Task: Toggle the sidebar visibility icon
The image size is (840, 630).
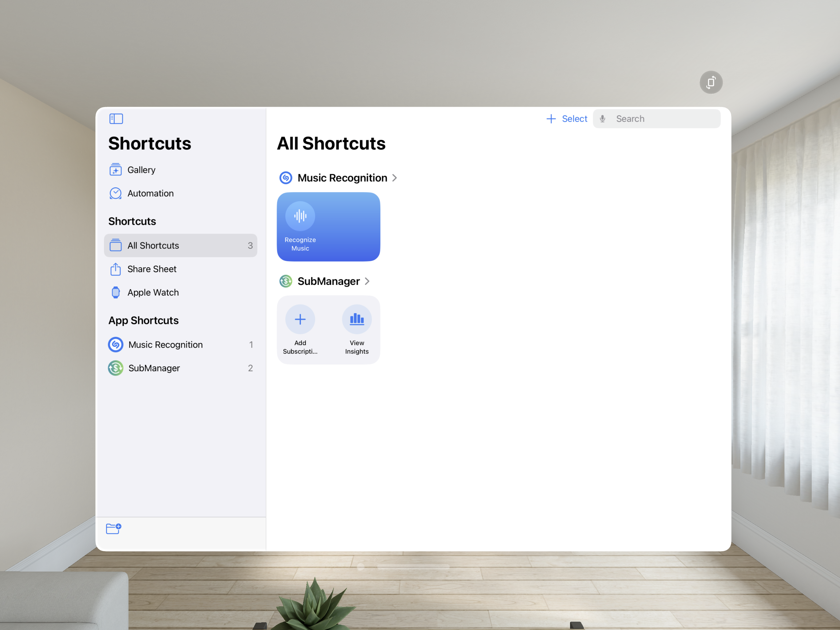Action: tap(116, 119)
